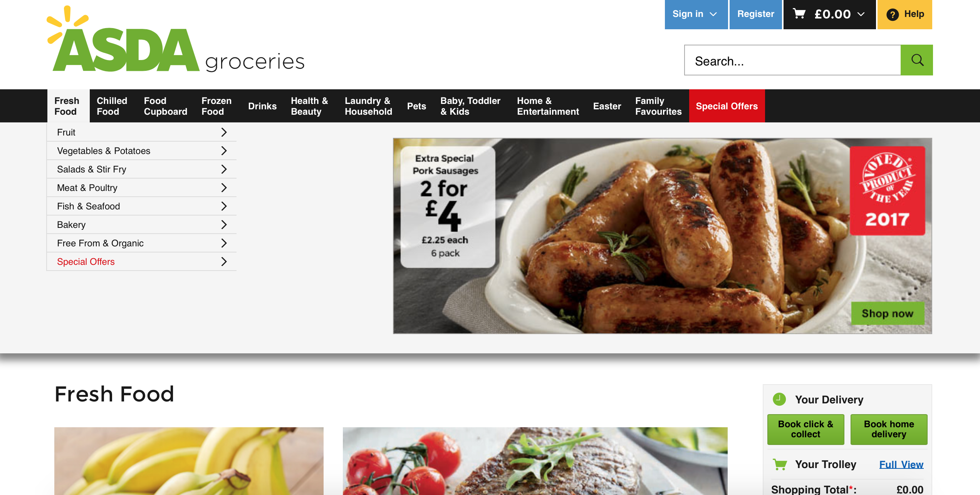Click the Register button
Image resolution: width=980 pixels, height=495 pixels.
[755, 14]
